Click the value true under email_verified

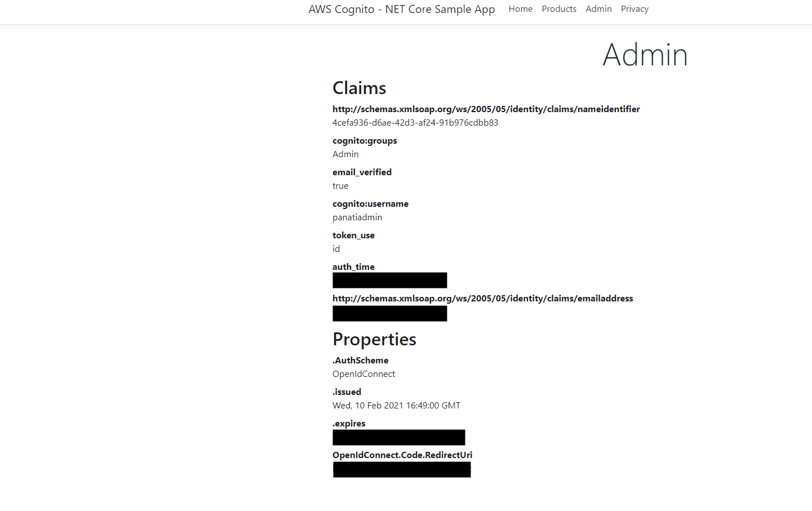tap(340, 185)
